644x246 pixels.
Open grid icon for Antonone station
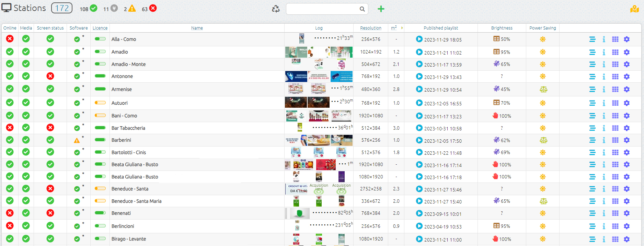(615, 77)
